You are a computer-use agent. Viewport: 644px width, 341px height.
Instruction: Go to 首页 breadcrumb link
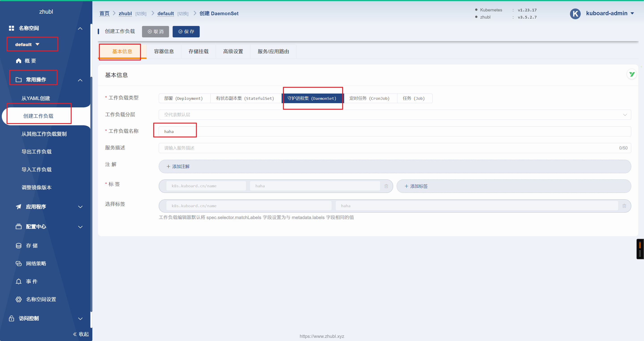tap(104, 13)
